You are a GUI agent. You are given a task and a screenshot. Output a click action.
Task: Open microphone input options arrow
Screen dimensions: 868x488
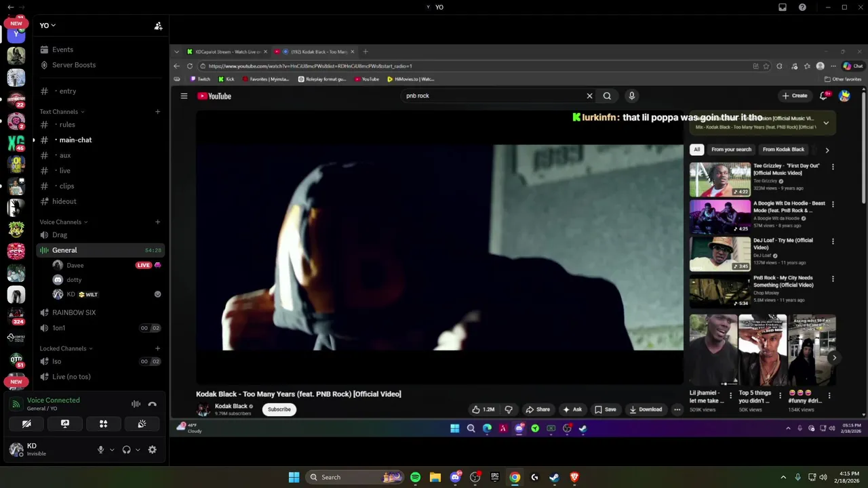click(112, 449)
